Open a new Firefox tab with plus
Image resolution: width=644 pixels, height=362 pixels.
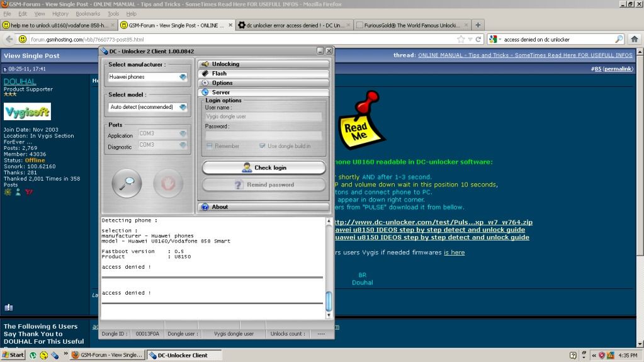478,25
